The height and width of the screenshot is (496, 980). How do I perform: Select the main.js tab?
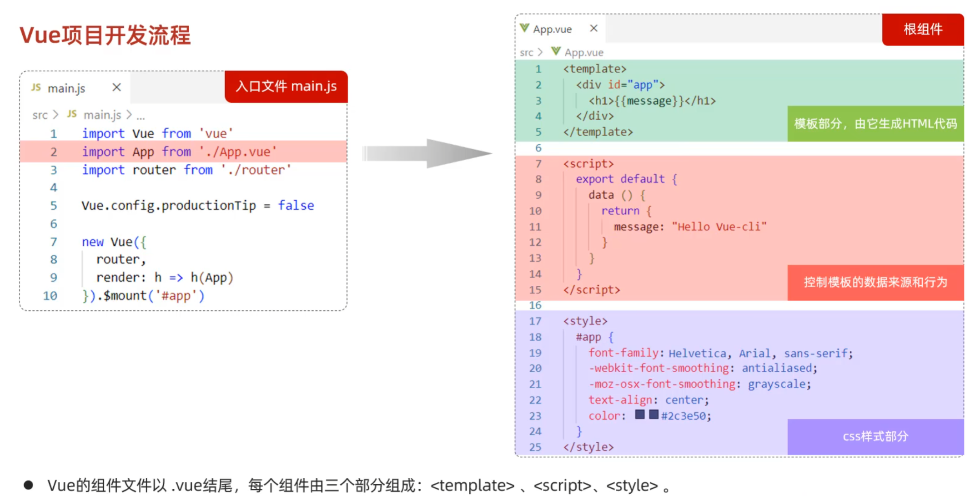coord(67,88)
